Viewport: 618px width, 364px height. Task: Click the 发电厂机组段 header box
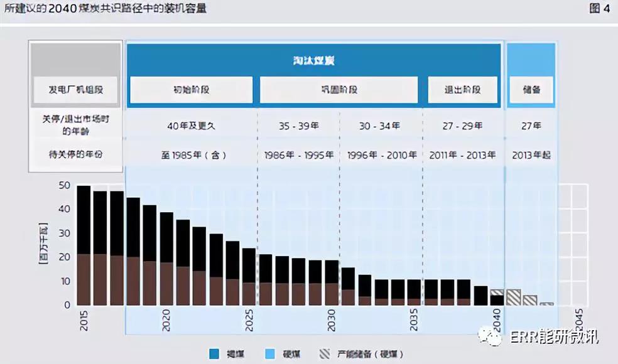75,90
